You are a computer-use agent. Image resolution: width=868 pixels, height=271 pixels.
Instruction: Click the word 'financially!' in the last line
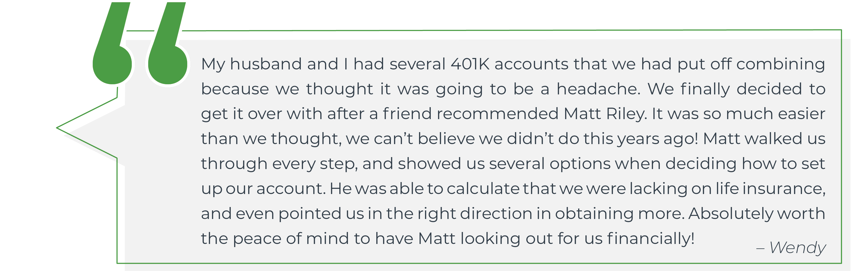[651, 239]
